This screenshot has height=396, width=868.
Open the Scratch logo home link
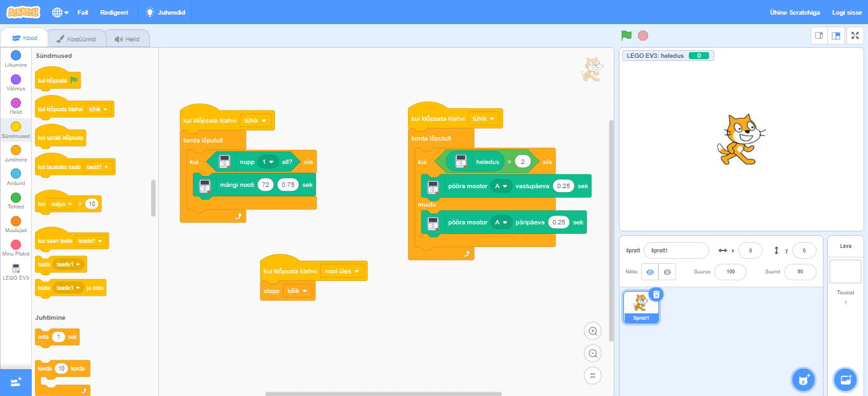[x=24, y=12]
